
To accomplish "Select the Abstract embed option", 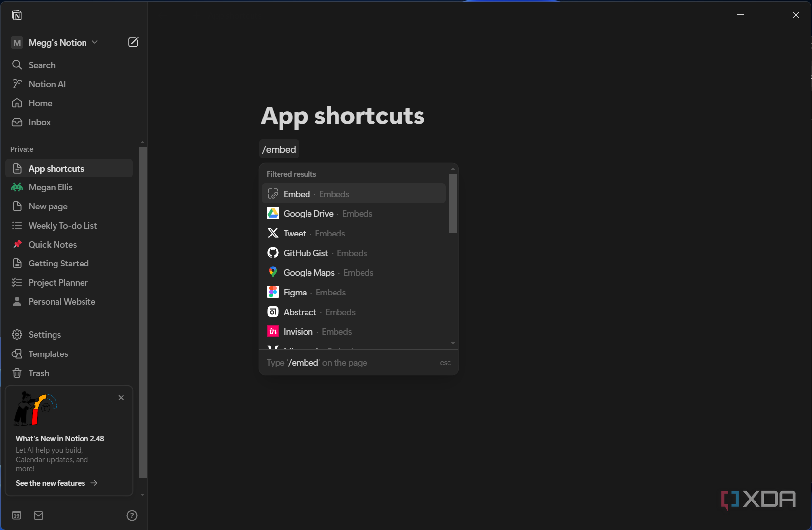I will 354,312.
